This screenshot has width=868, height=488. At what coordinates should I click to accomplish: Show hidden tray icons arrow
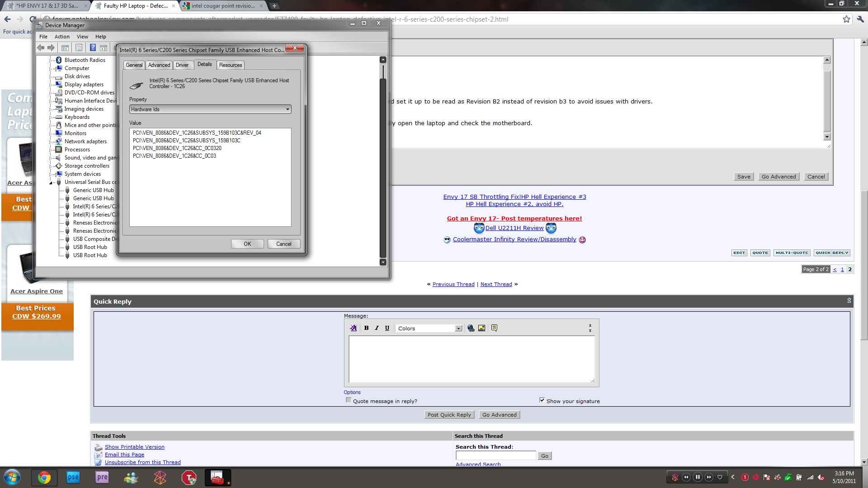click(733, 477)
